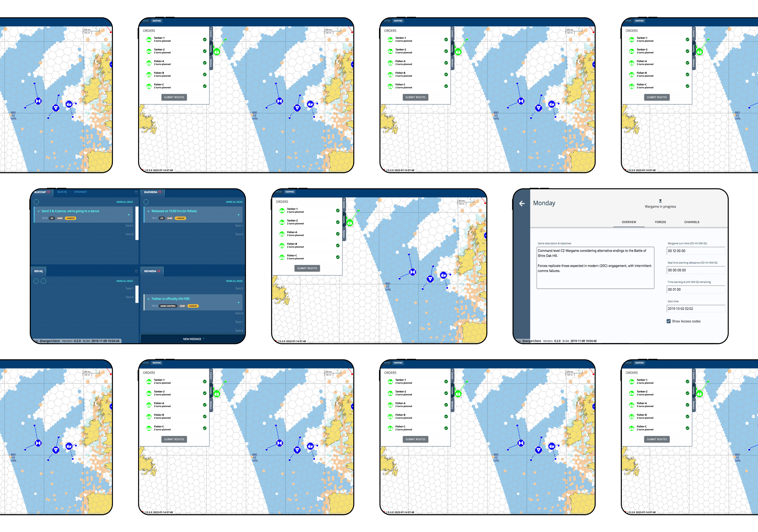
Task: Click the Blue Chat message list scrollbar
Action: (x=137, y=223)
